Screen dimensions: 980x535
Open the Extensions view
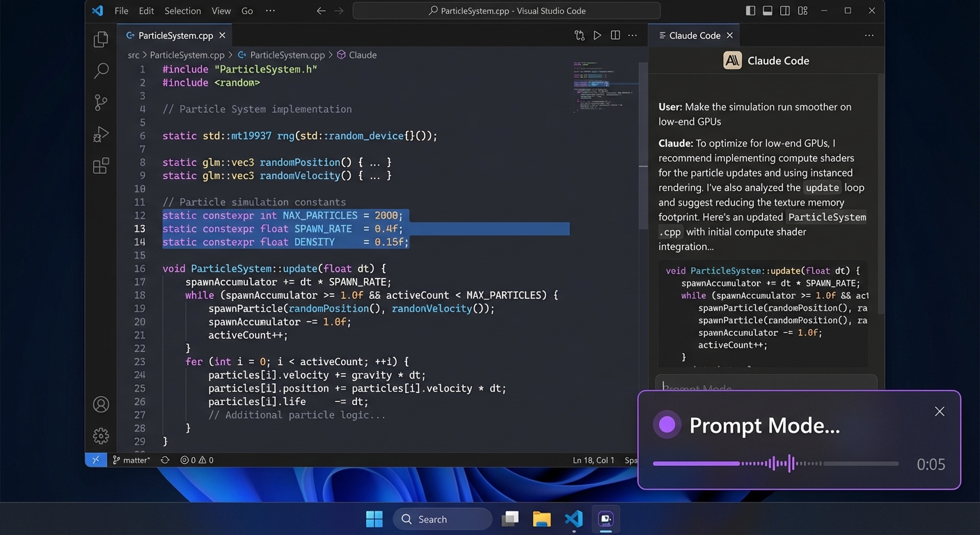tap(101, 166)
